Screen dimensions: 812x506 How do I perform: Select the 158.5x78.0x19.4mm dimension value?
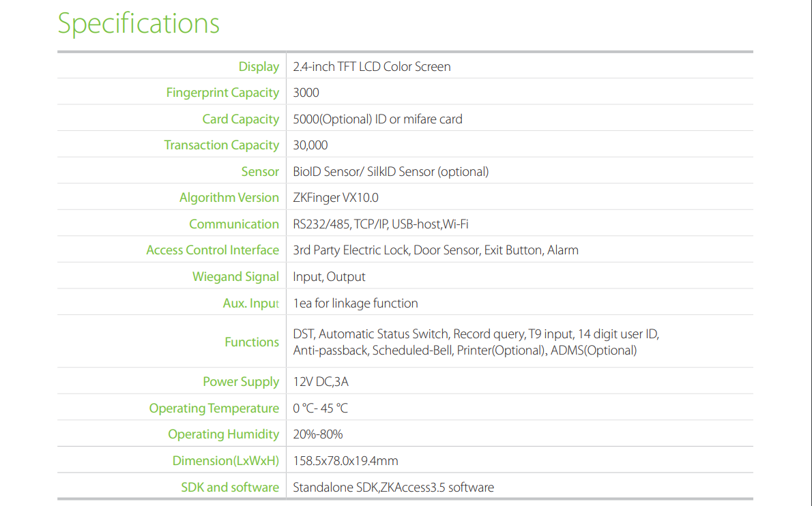coord(345,461)
